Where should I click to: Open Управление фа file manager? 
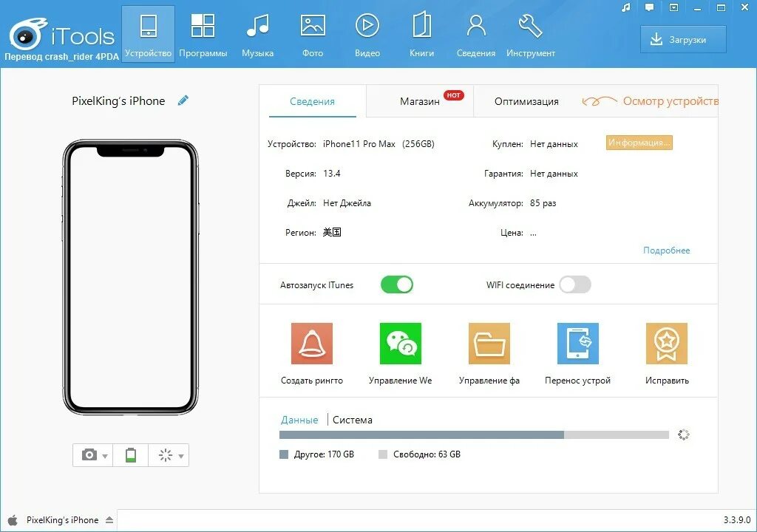(x=489, y=354)
